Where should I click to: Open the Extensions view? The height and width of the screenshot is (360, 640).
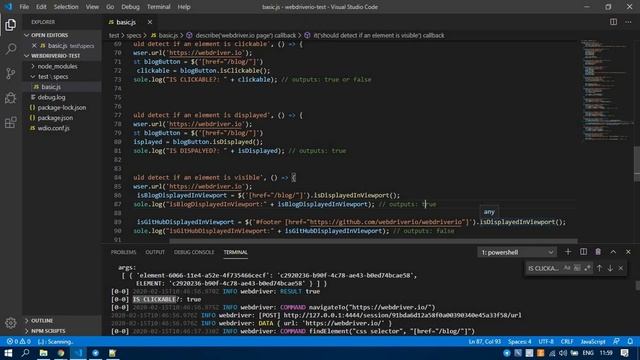pos(11,122)
